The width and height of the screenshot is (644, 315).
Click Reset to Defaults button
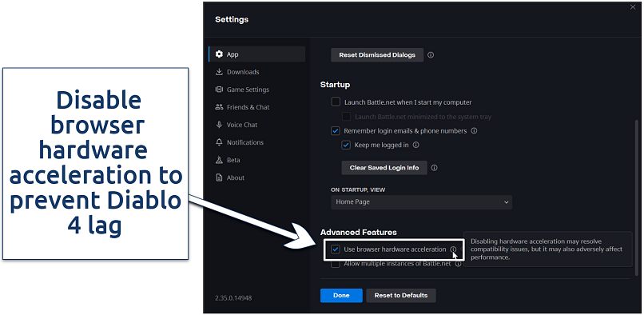click(401, 295)
